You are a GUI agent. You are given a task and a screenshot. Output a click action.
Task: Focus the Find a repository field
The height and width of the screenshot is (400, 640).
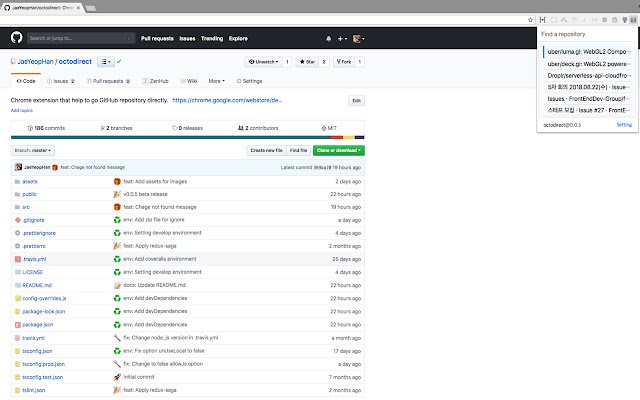587,34
